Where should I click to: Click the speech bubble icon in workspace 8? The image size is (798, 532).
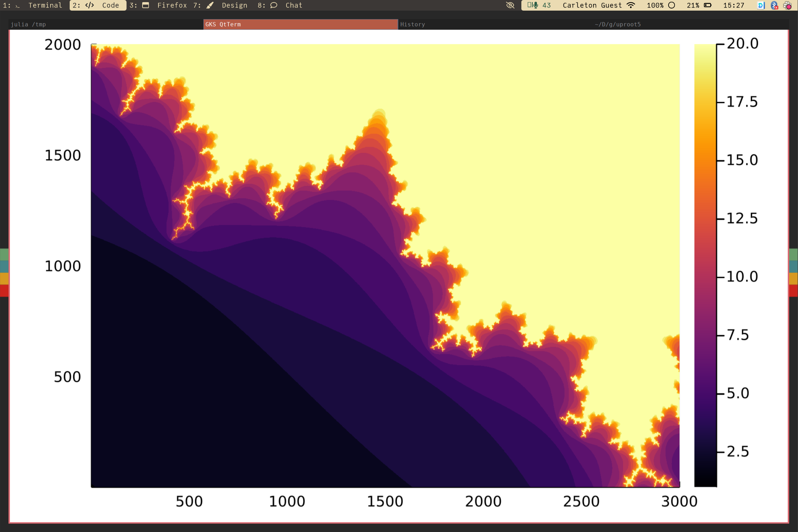click(274, 5)
